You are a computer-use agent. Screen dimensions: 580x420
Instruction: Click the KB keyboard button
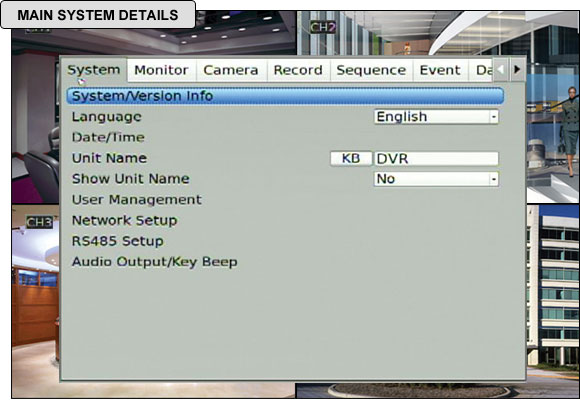351,159
